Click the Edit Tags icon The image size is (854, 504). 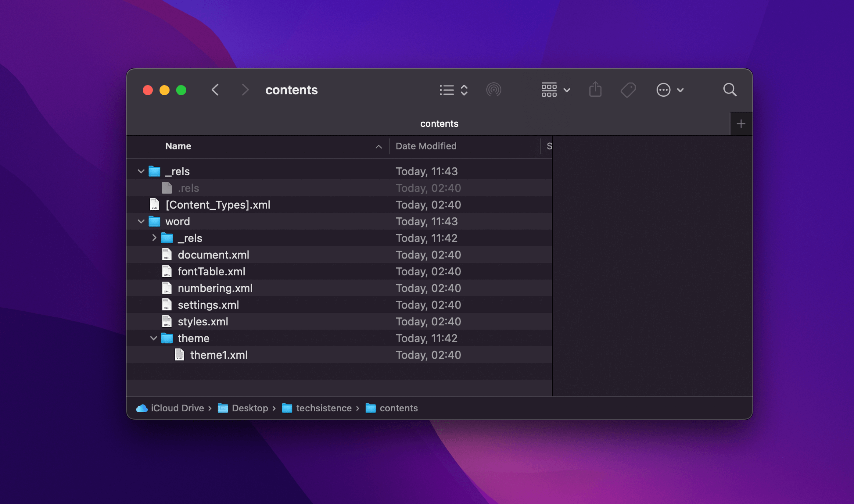click(x=628, y=90)
